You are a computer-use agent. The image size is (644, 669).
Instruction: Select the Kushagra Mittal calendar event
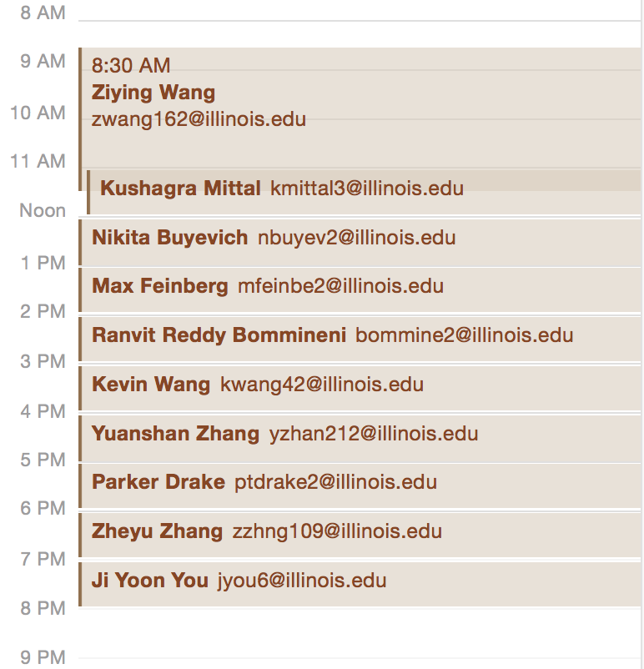click(180, 189)
